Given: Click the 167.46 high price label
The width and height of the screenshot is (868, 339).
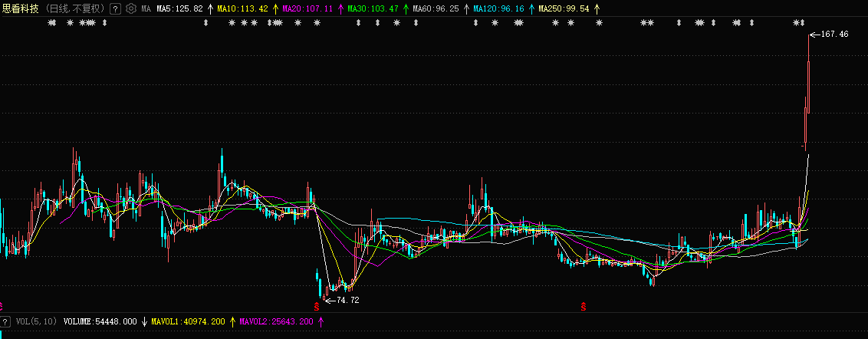Looking at the screenshot, I should [834, 35].
